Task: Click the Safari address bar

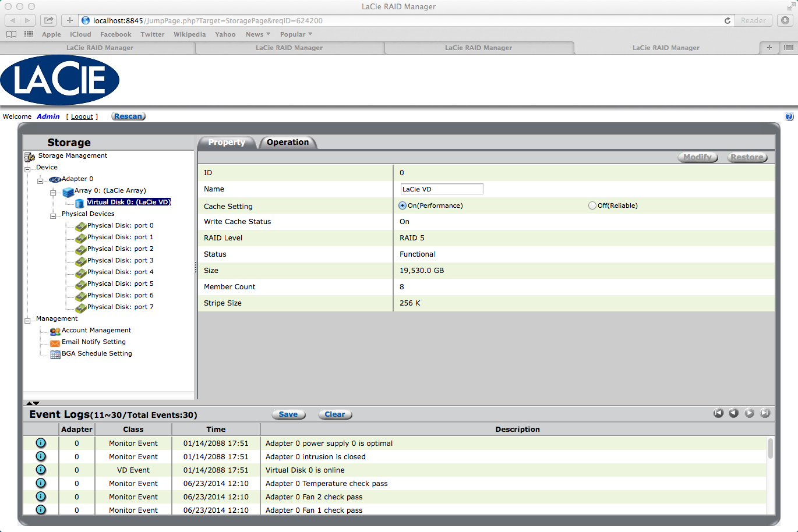Action: pyautogui.click(x=405, y=20)
